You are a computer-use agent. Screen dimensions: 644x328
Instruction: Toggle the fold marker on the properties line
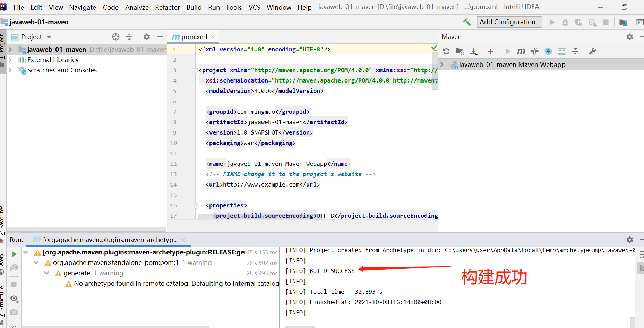coord(196,206)
